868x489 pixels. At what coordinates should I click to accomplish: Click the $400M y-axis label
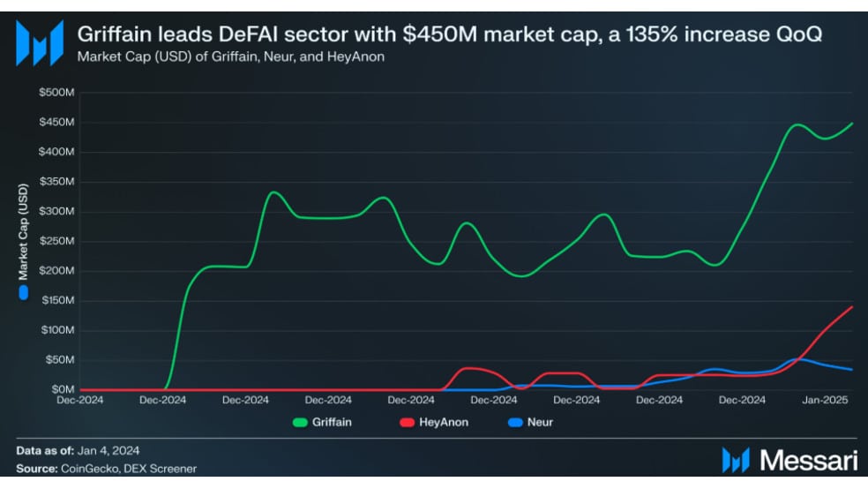[56, 152]
